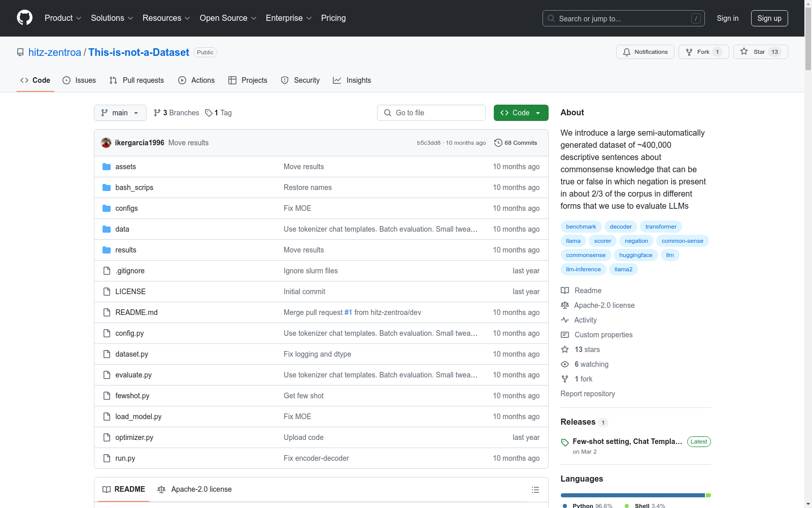Click the run.py file icon

[107, 458]
